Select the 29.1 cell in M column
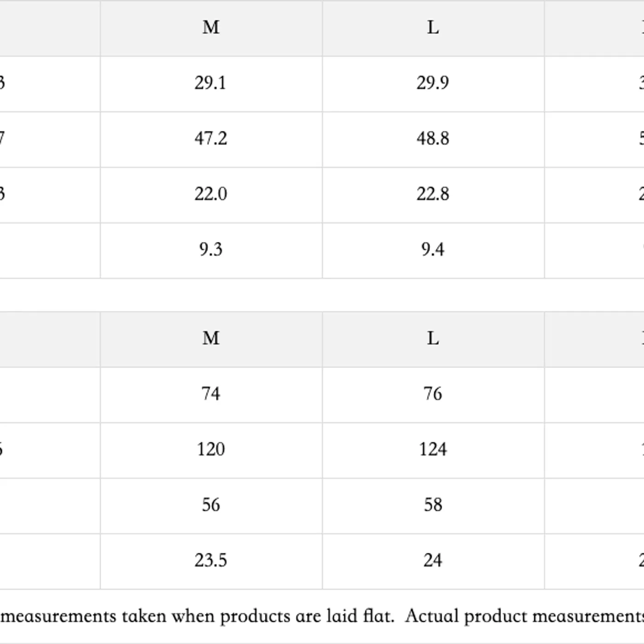This screenshot has width=644, height=644. click(x=211, y=83)
